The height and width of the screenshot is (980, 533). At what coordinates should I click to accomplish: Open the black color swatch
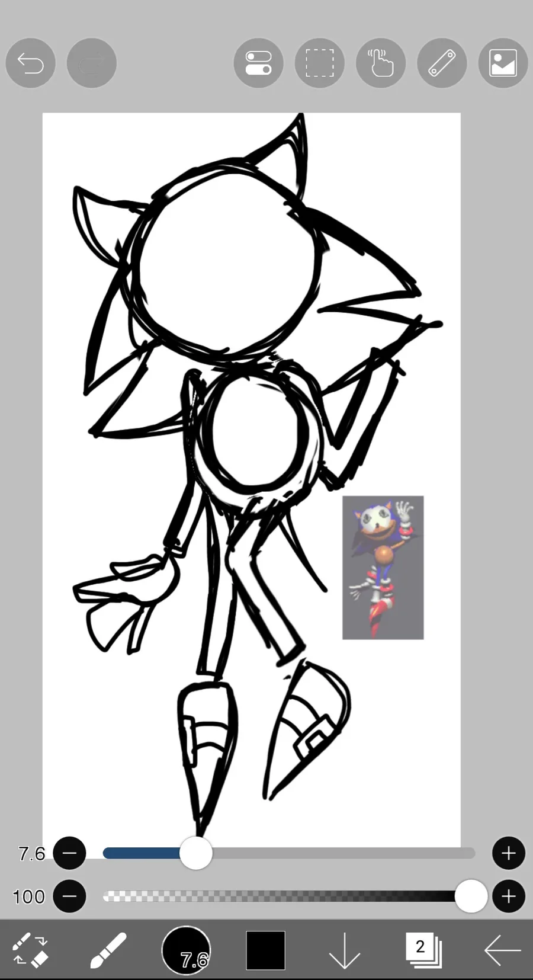pos(265,950)
